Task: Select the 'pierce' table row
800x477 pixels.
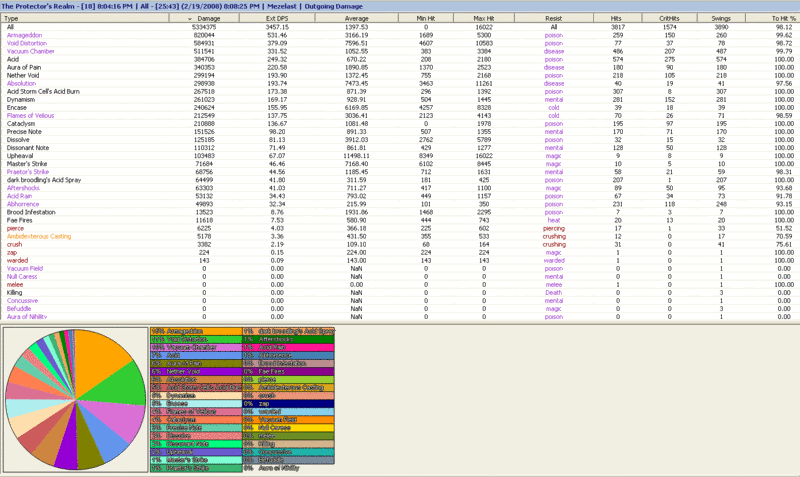Action: [x=400, y=229]
